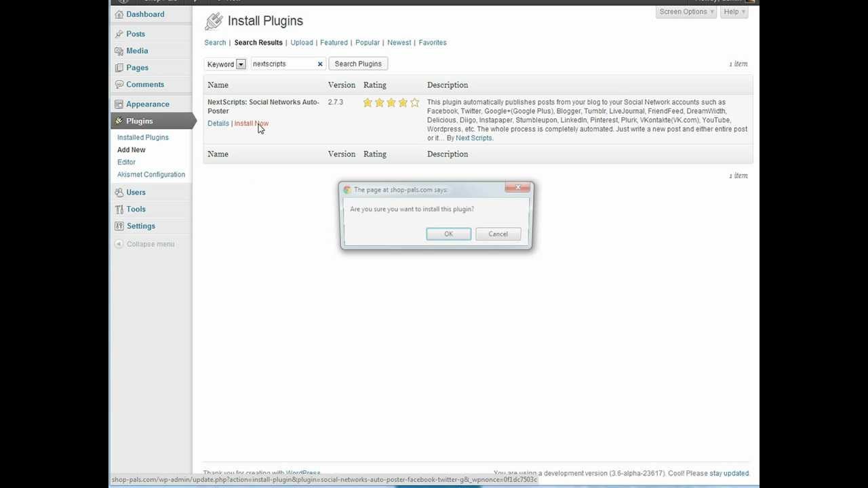Switch to the Upload tab

pos(302,43)
